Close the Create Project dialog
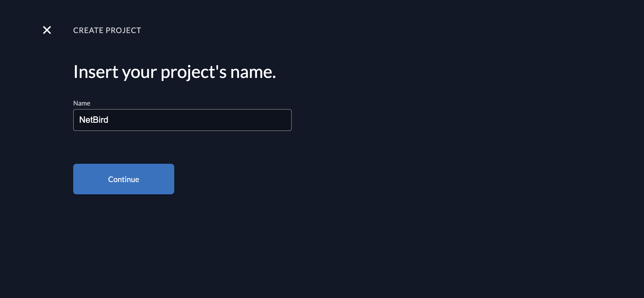 point(47,30)
